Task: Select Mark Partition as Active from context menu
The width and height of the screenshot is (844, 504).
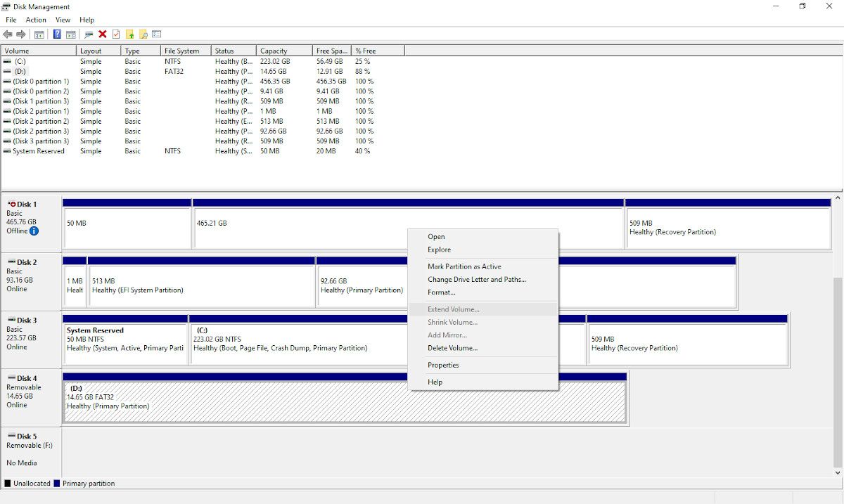Action: pyautogui.click(x=465, y=266)
